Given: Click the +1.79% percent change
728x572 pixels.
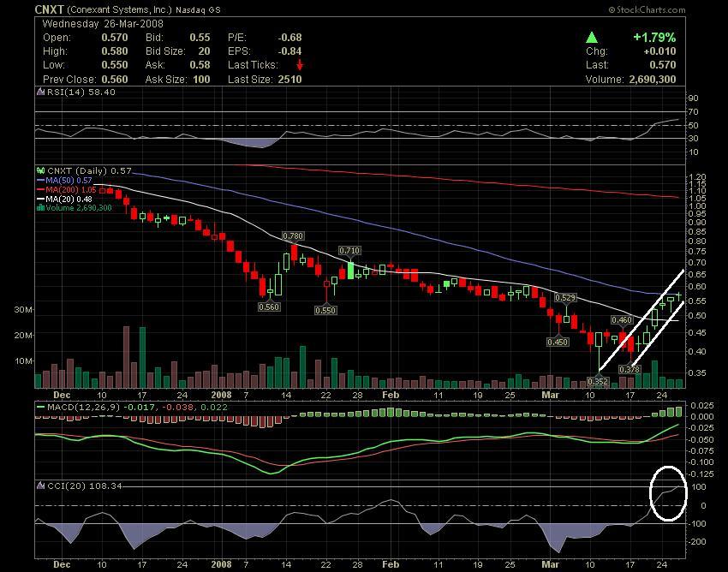Looking at the screenshot, I should pos(654,37).
